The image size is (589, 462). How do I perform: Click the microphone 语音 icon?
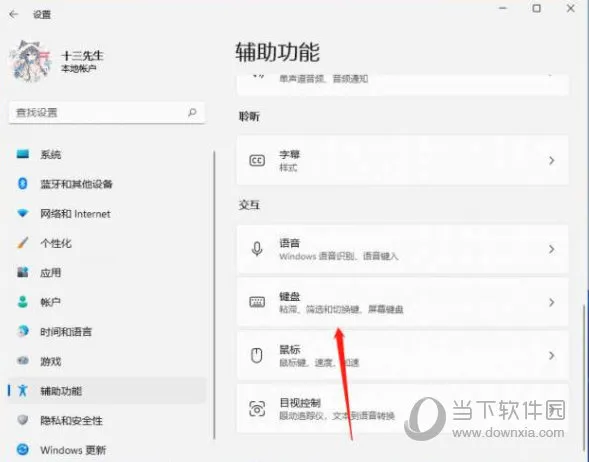(257, 249)
